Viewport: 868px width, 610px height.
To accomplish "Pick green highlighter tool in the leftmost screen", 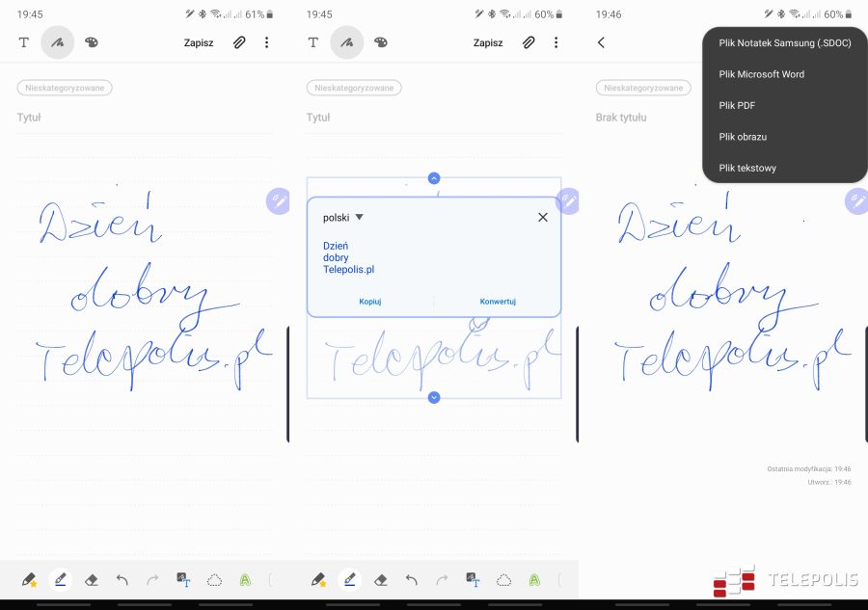I will tap(245, 580).
